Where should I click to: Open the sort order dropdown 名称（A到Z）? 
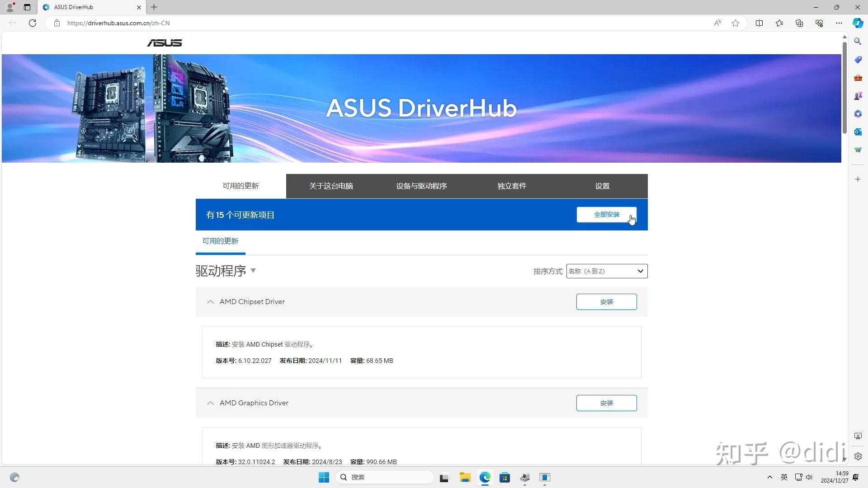click(607, 271)
